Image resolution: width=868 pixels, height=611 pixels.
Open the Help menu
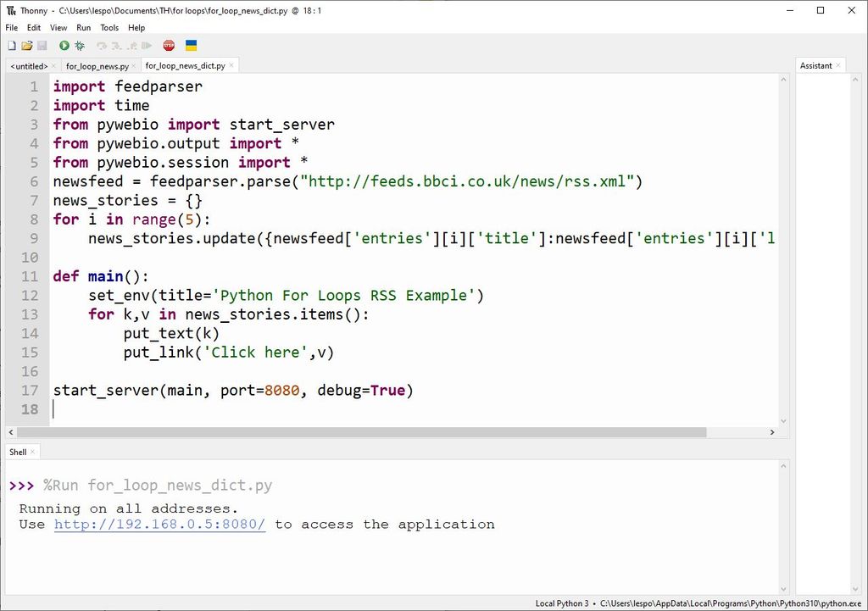click(136, 28)
